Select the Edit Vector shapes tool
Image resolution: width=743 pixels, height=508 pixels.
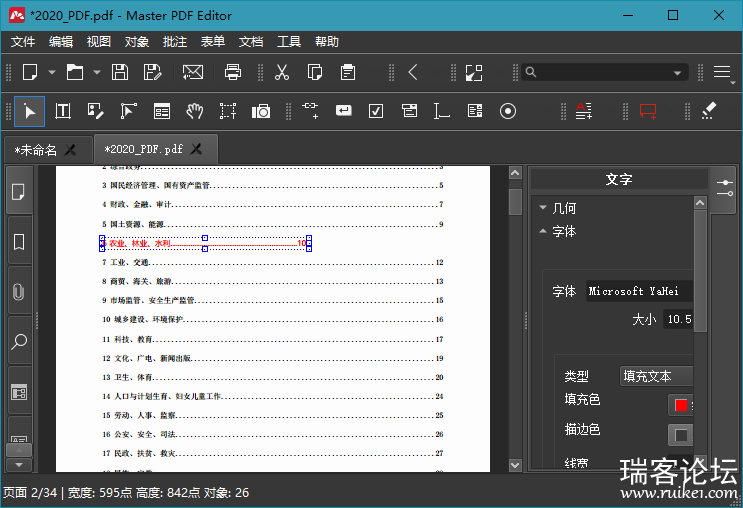point(128,111)
